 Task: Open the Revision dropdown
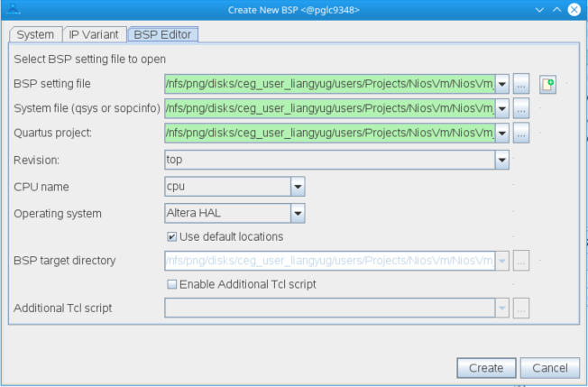[x=502, y=160]
